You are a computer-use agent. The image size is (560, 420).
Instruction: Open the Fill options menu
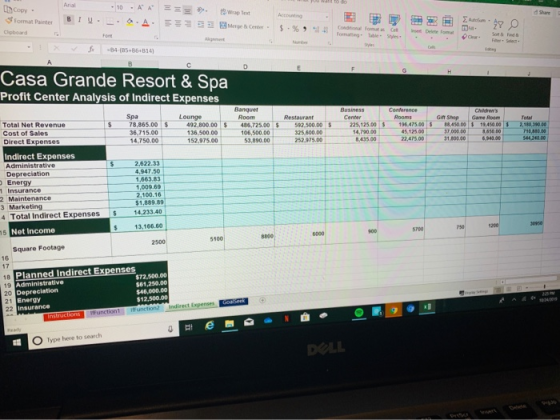point(469,28)
